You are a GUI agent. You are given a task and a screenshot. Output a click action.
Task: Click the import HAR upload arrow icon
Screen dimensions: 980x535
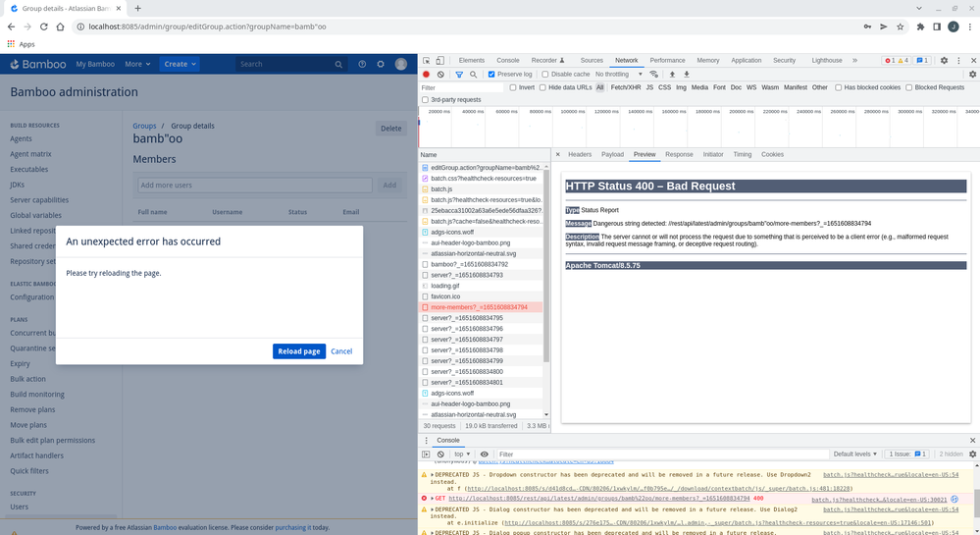click(x=673, y=75)
